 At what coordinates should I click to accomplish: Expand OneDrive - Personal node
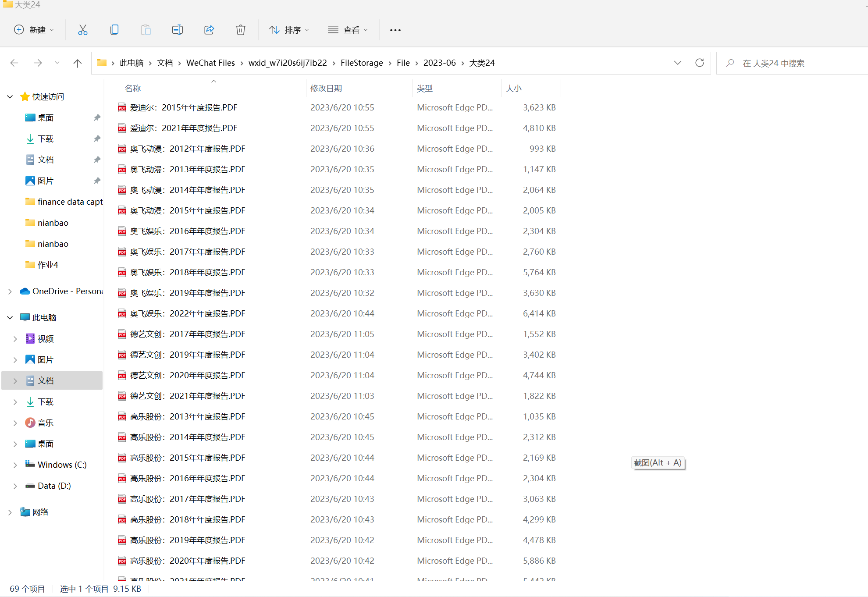coord(10,291)
